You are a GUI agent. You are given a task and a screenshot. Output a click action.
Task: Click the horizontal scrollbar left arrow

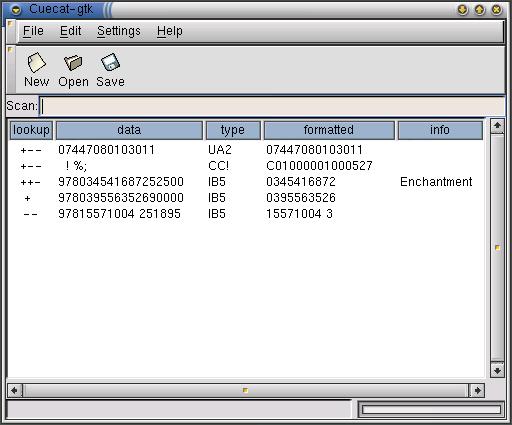coord(14,390)
